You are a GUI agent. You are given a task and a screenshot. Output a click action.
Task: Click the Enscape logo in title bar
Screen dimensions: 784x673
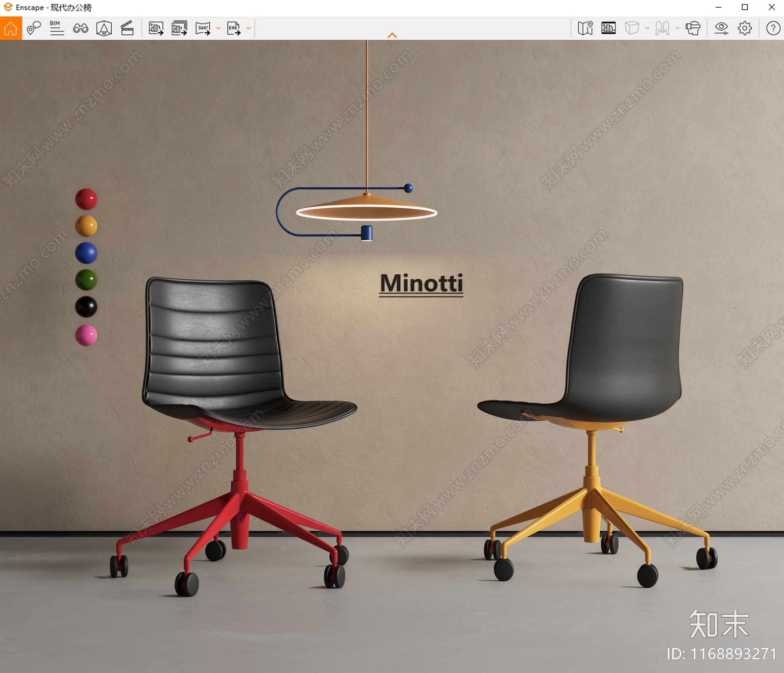coord(8,7)
